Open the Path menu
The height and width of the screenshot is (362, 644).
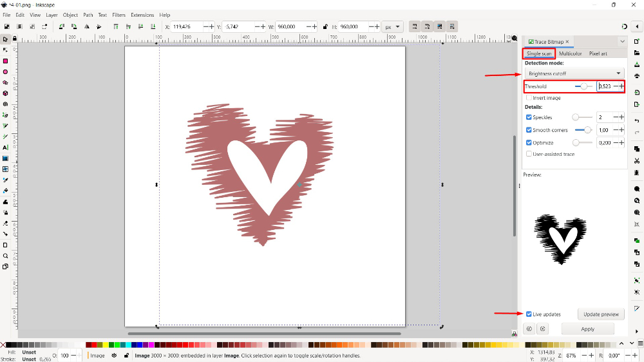[88, 15]
